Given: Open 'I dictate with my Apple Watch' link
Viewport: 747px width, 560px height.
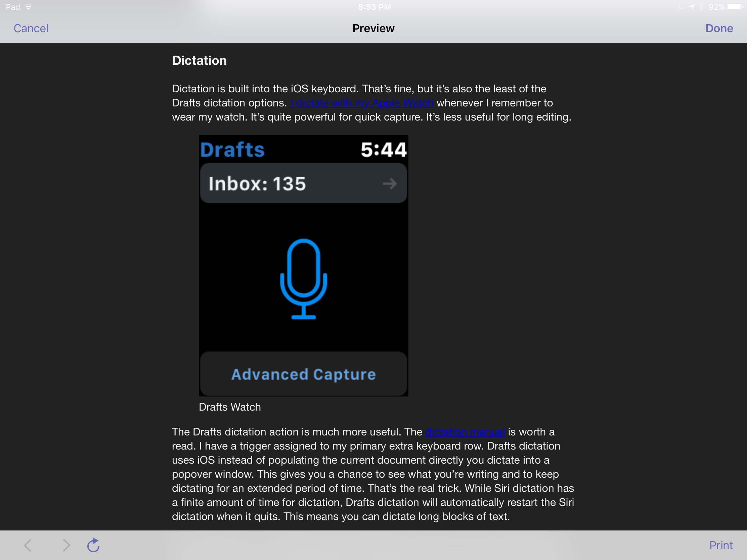Looking at the screenshot, I should pyautogui.click(x=362, y=103).
